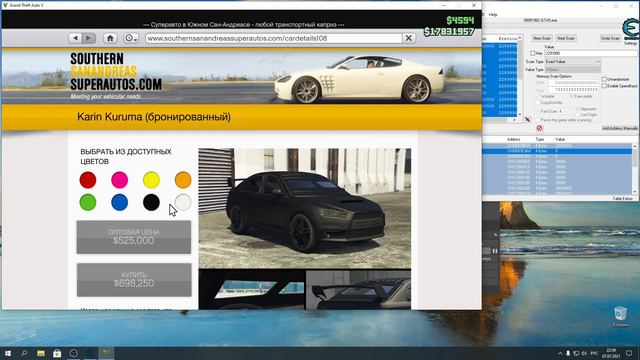Choose the orange car color

pos(183,180)
